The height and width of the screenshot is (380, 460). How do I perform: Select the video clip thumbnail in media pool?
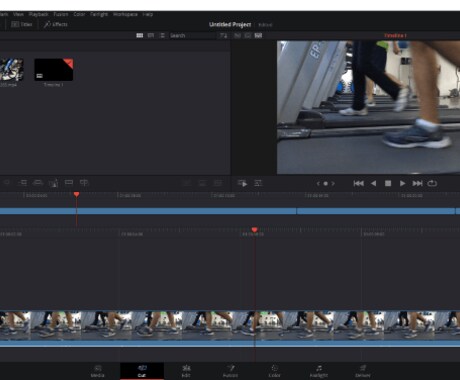coord(12,70)
